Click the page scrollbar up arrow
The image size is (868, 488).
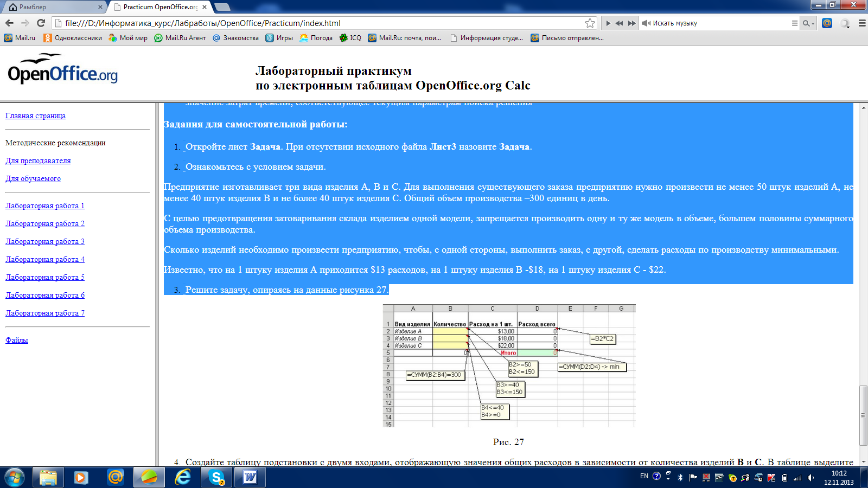(x=863, y=107)
